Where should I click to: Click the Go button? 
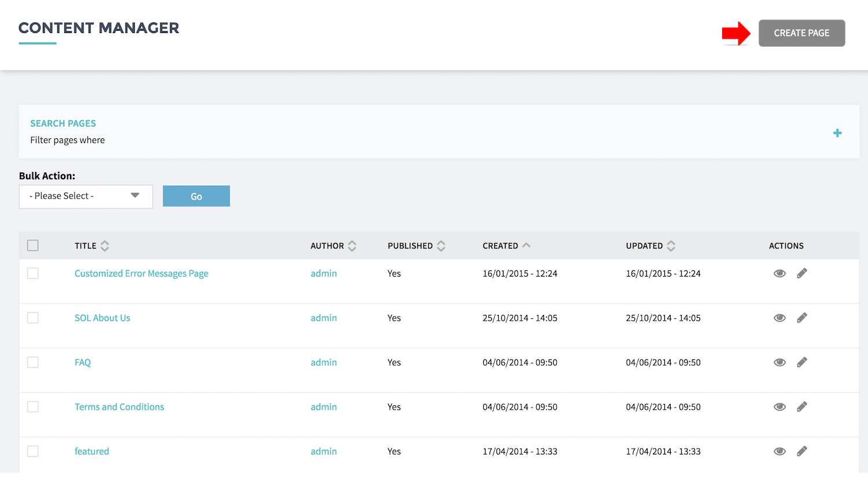(x=196, y=196)
